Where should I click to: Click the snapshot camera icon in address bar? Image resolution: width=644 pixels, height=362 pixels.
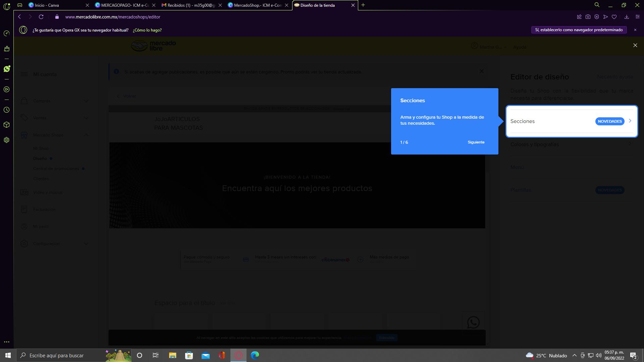coord(588,17)
